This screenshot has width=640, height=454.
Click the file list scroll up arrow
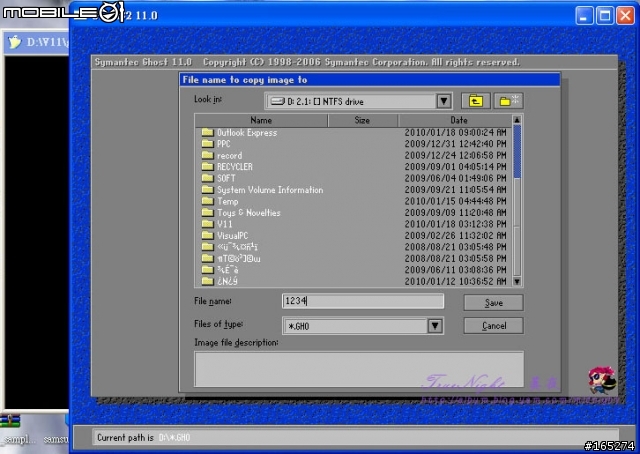pos(517,120)
